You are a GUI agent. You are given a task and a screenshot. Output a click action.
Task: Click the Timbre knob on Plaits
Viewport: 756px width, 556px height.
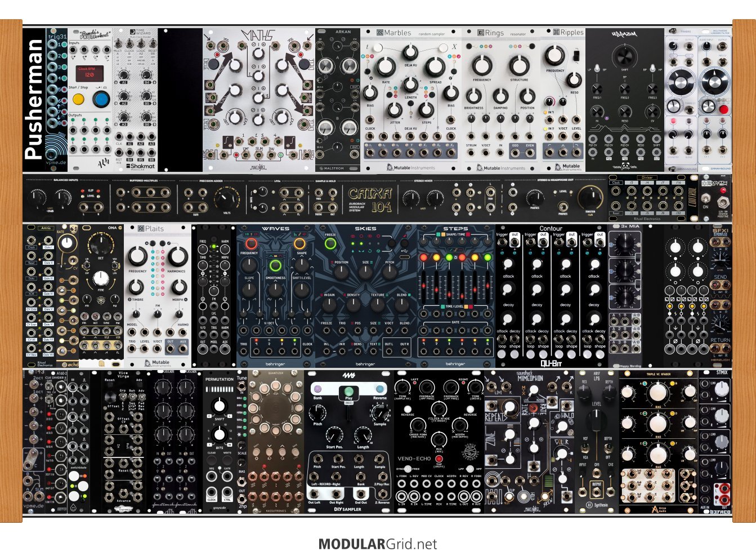136,286
